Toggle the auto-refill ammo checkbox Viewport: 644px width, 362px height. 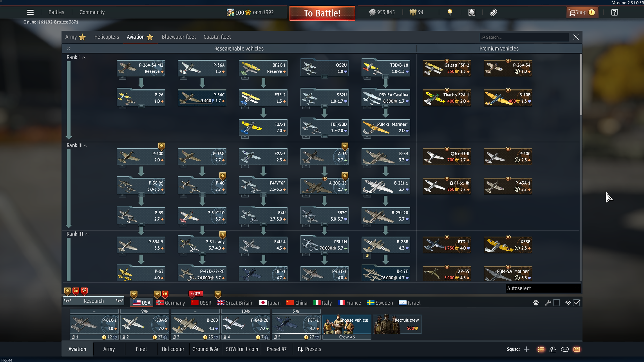coord(577,303)
